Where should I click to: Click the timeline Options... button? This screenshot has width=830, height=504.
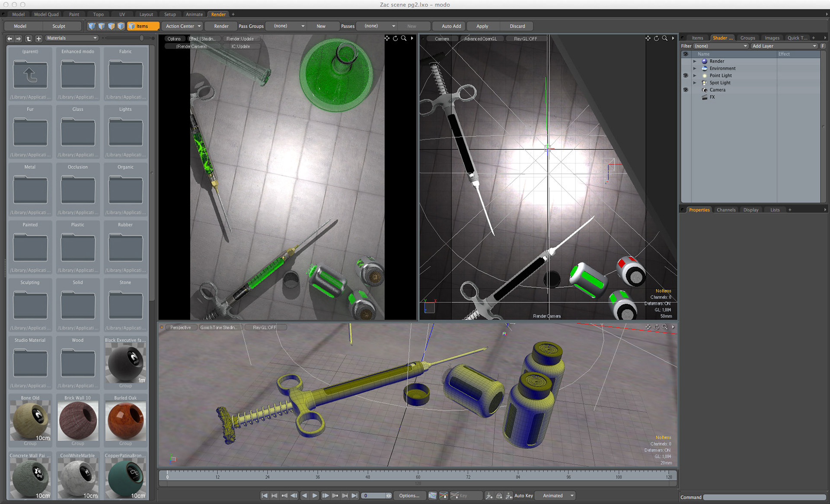[409, 496]
